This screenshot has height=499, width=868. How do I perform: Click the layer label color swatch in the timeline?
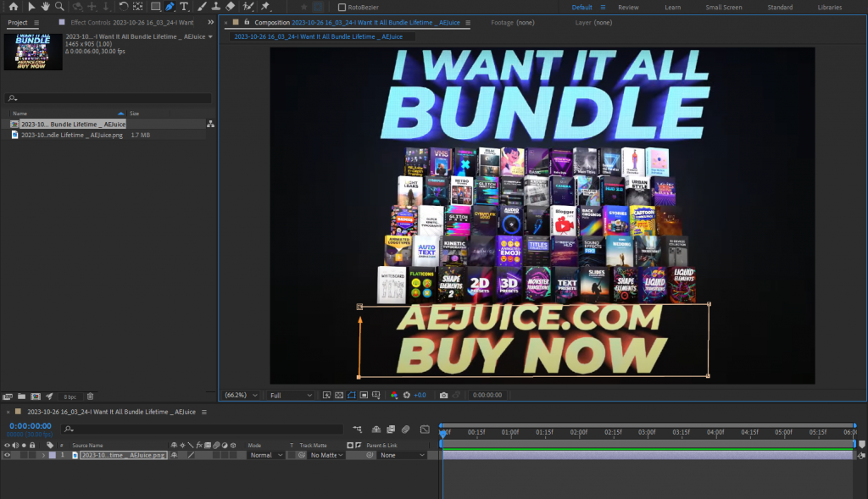51,455
